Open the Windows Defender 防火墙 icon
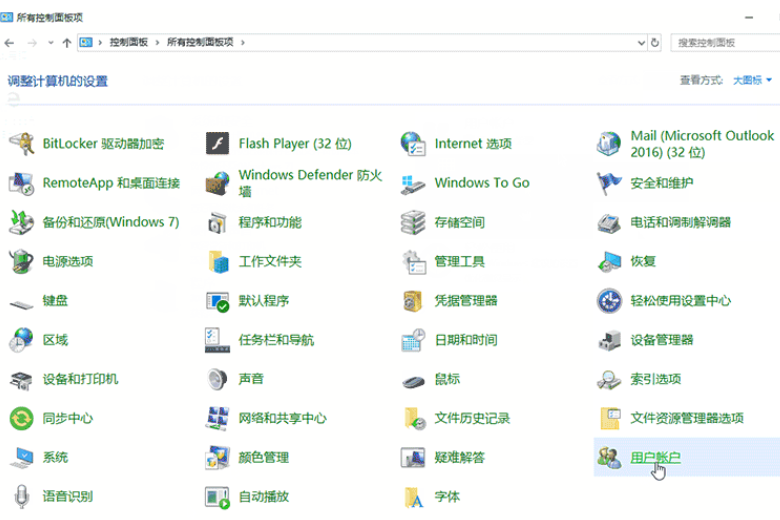 pos(217,183)
